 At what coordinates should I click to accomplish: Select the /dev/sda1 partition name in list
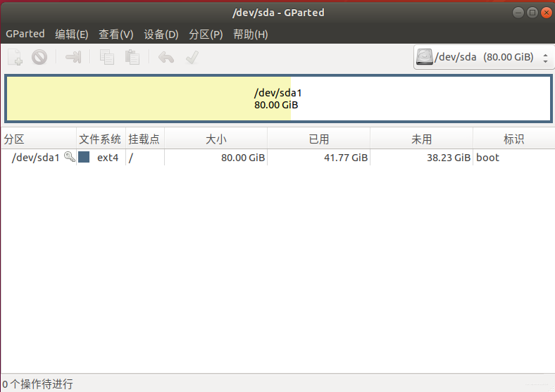35,158
